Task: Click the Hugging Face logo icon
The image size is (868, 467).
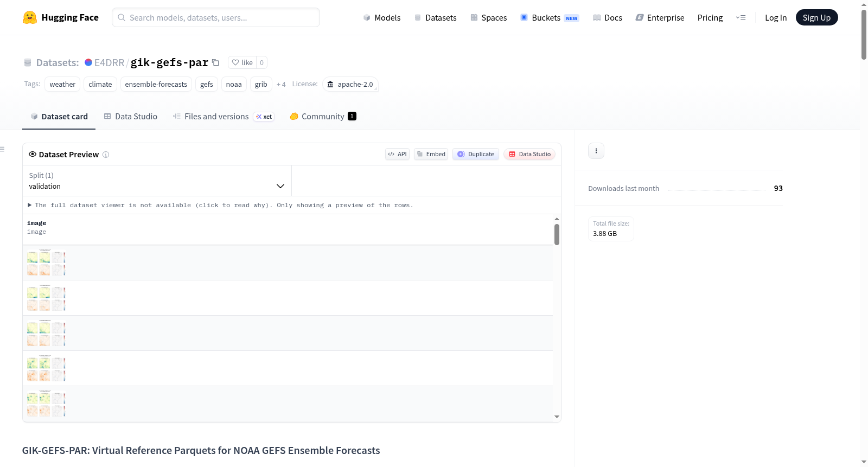Action: coord(30,17)
